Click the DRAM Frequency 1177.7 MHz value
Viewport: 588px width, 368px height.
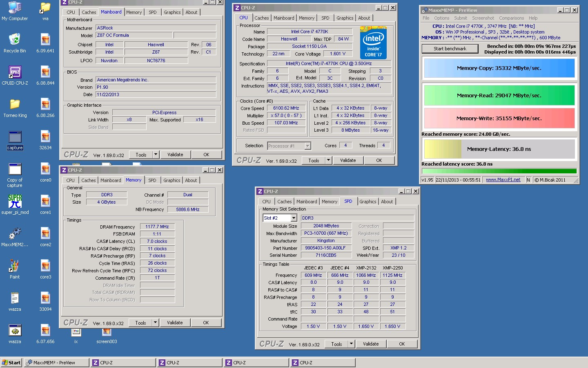157,227
